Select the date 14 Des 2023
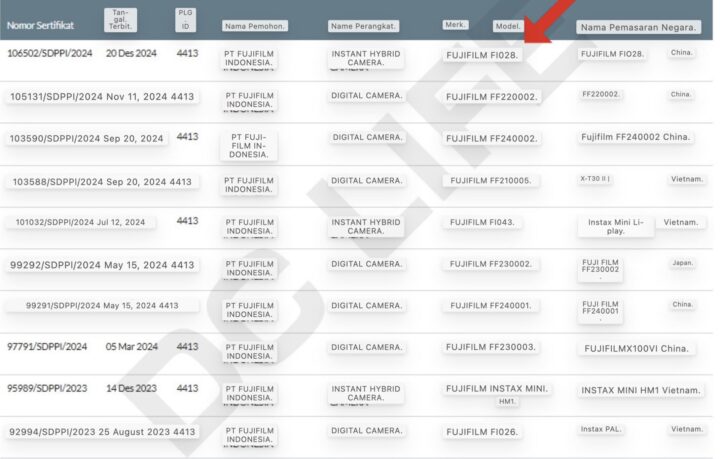Image resolution: width=720 pixels, height=459 pixels. pos(131,388)
